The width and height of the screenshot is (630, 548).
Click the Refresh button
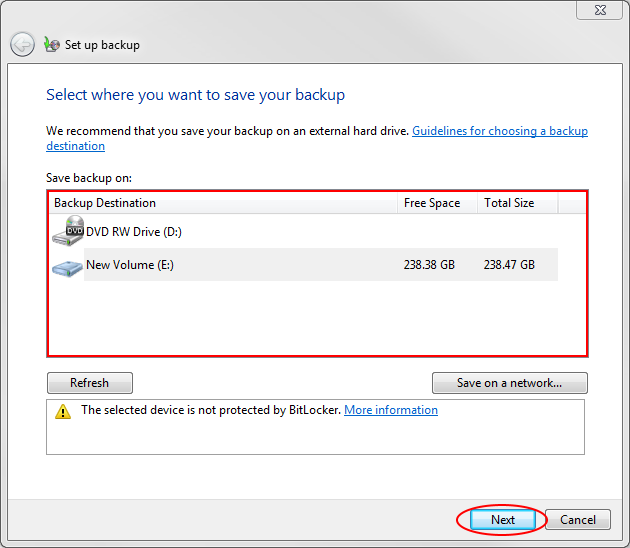pyautogui.click(x=90, y=383)
